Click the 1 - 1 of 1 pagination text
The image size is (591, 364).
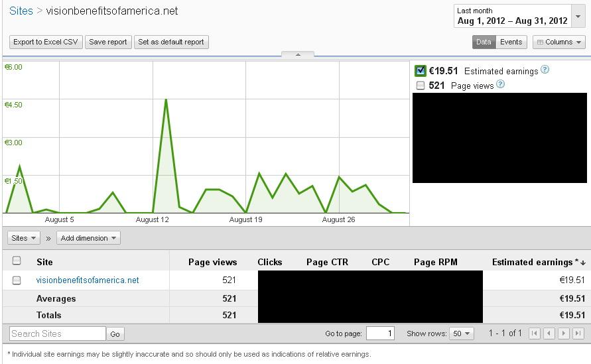click(x=505, y=333)
